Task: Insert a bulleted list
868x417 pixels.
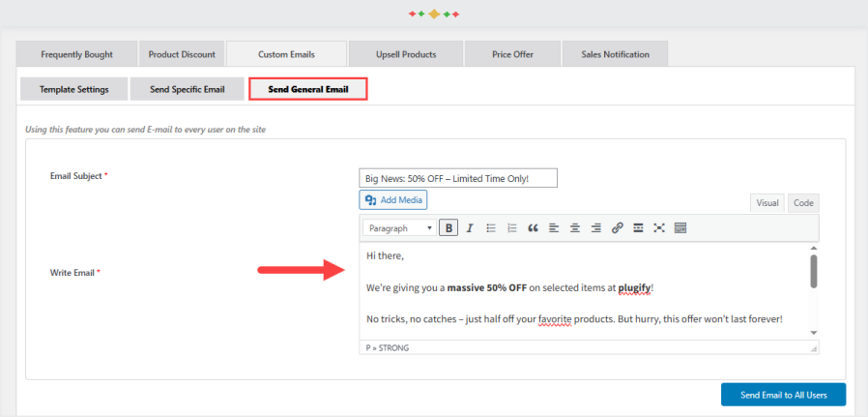Action: click(x=491, y=228)
